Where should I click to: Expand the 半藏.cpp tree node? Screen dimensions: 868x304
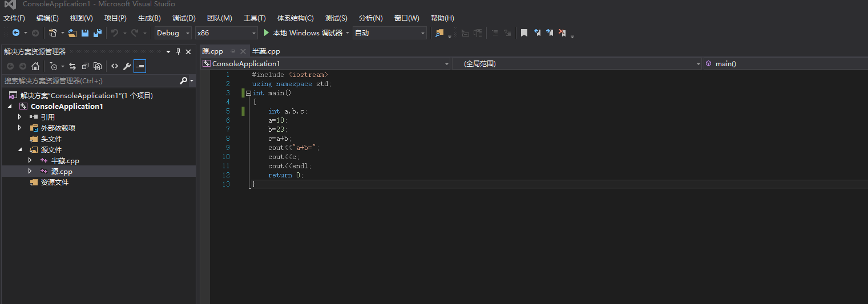point(30,160)
